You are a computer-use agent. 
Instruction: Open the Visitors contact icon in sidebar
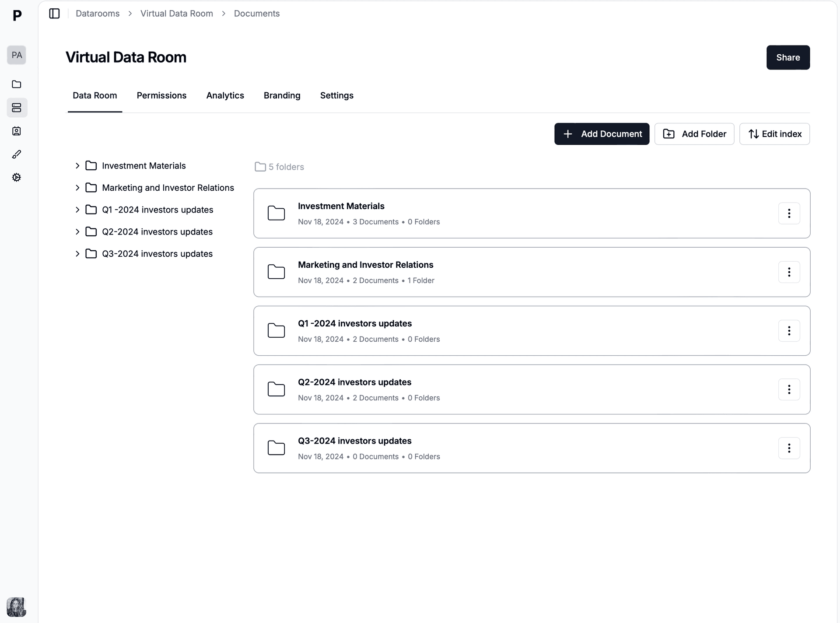[17, 131]
